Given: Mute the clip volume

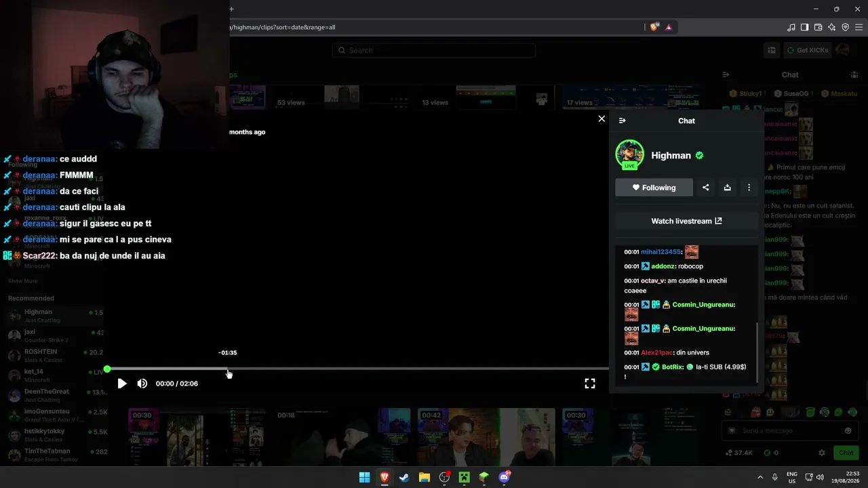Looking at the screenshot, I should 142,384.
